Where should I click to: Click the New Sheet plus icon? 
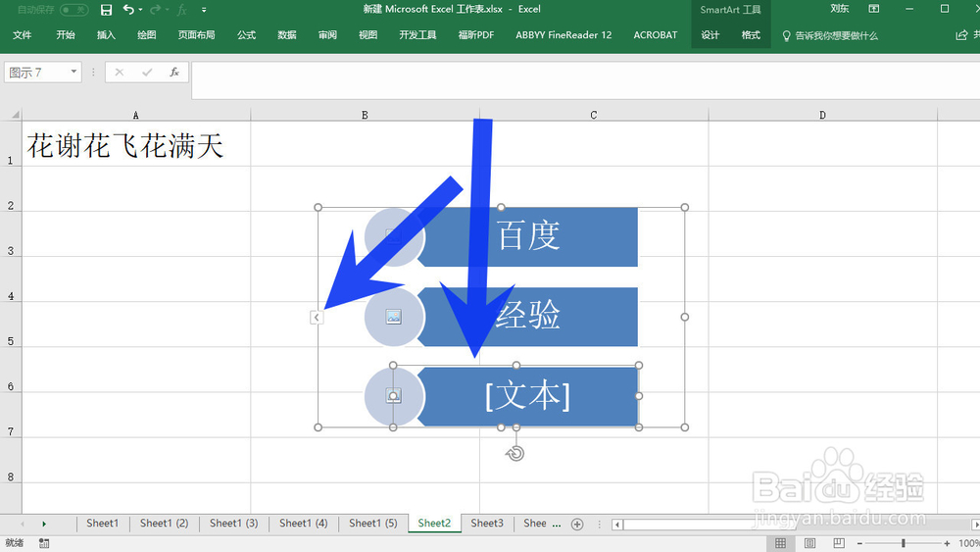(x=577, y=525)
